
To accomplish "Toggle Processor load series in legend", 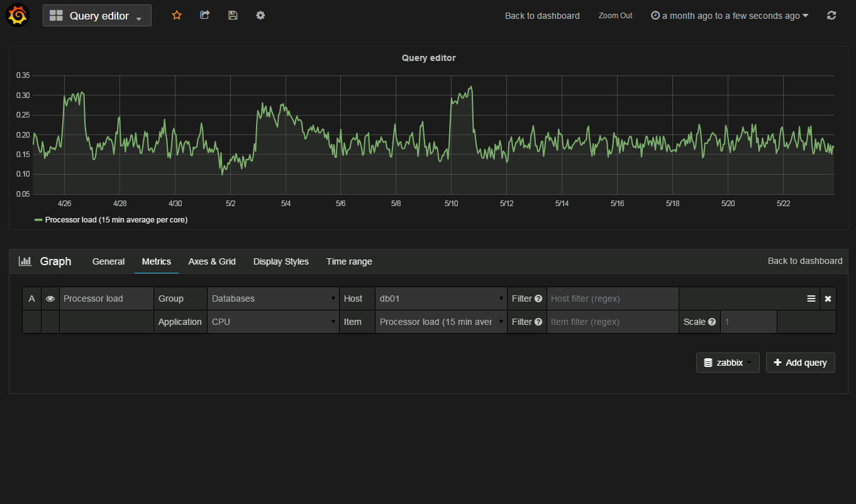I will (116, 220).
